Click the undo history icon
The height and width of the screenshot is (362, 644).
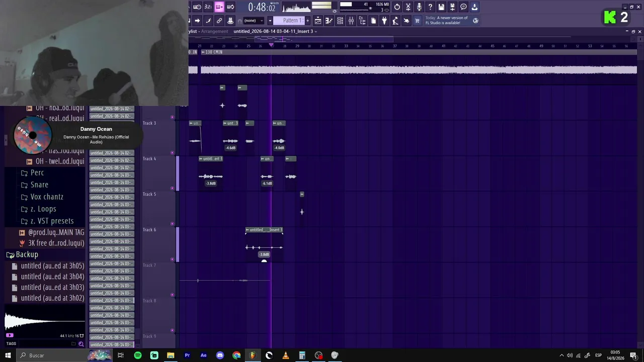(397, 7)
